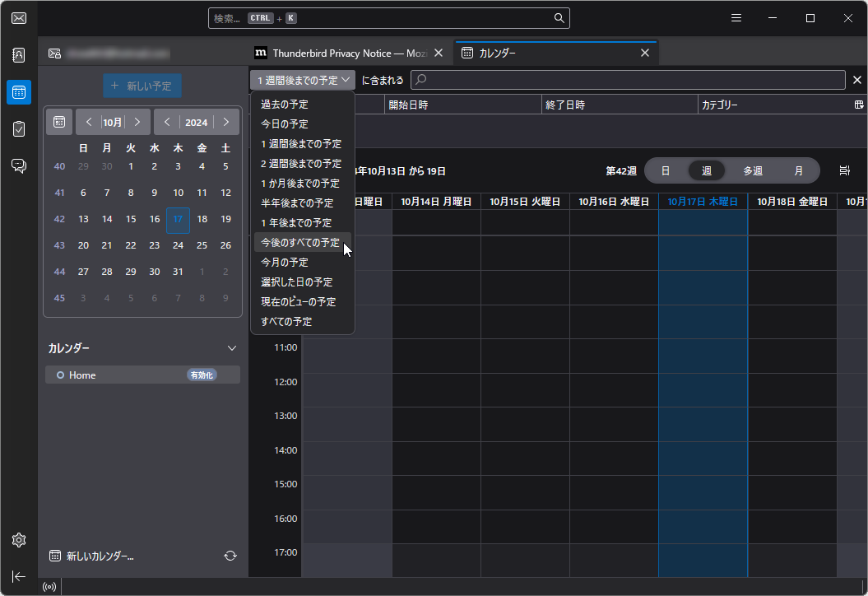Select 今月の予定 in the filter list
Screen dimensions: 868x596
click(303, 263)
